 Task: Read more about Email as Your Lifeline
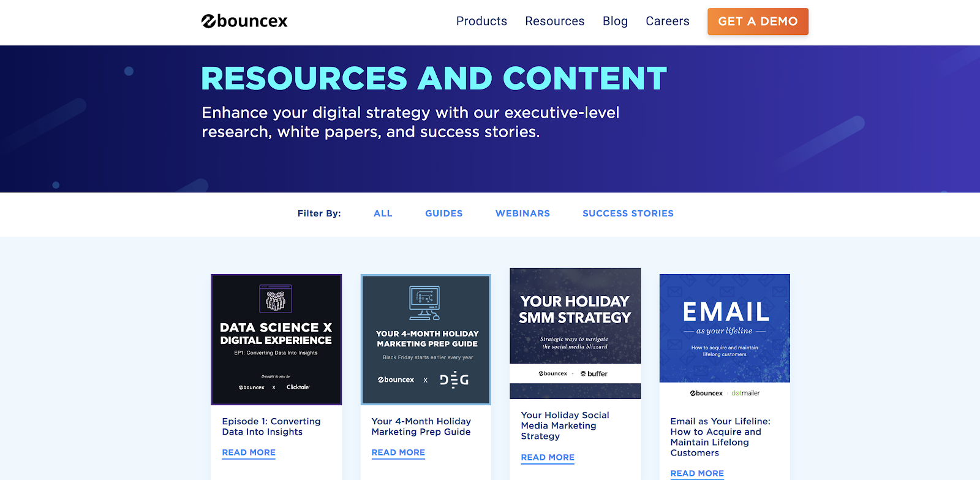pos(697,473)
